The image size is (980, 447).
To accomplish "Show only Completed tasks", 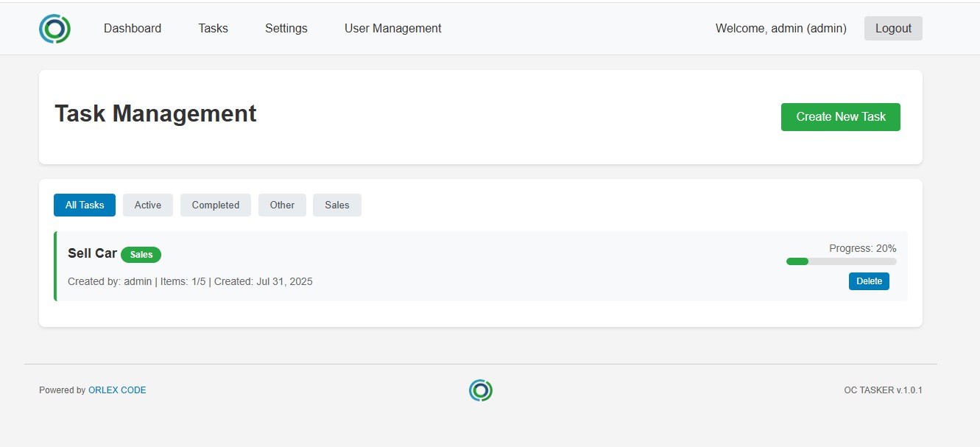I will [215, 205].
